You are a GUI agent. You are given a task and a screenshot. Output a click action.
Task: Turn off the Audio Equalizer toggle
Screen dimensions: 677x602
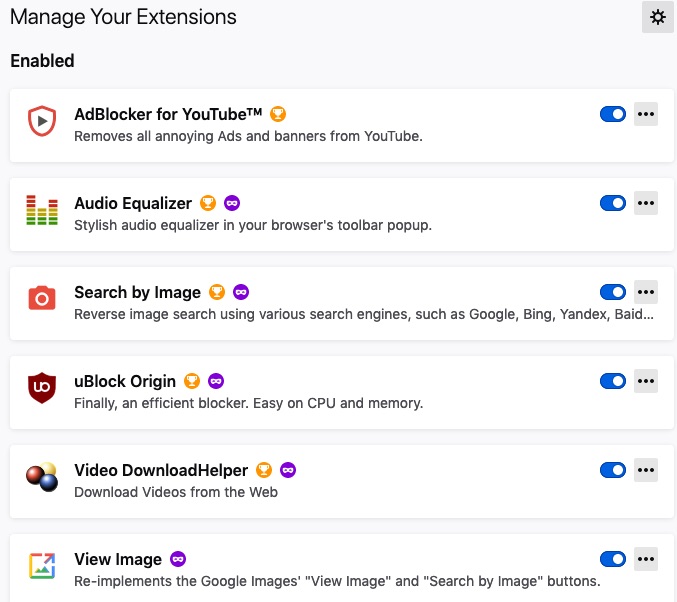[613, 203]
